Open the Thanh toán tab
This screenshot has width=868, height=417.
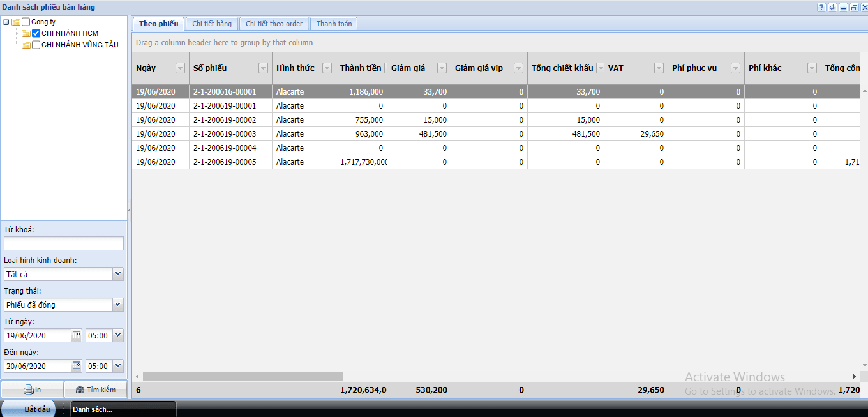tap(334, 24)
